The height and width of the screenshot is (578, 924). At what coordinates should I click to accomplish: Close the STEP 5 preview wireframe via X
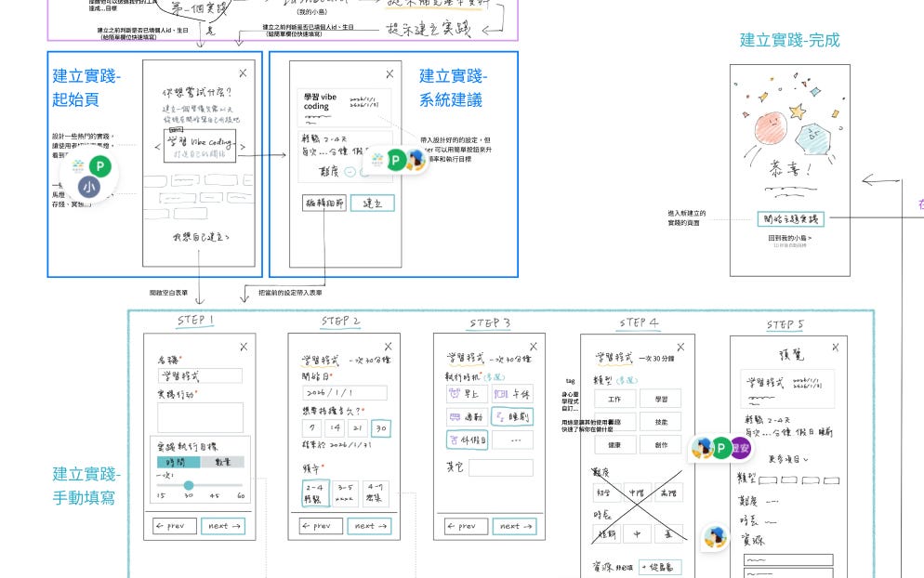835,348
